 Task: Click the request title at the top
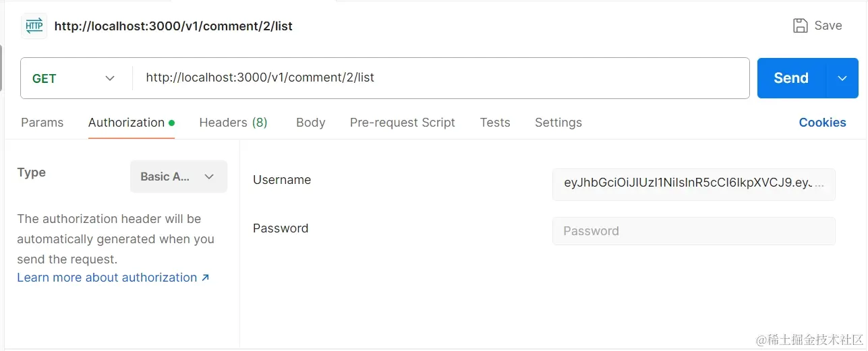click(173, 26)
